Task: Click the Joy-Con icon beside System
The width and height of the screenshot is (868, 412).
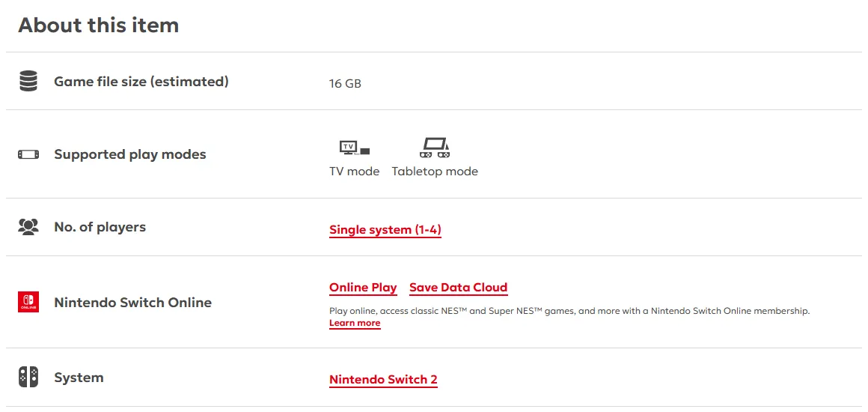Action: click(x=28, y=377)
